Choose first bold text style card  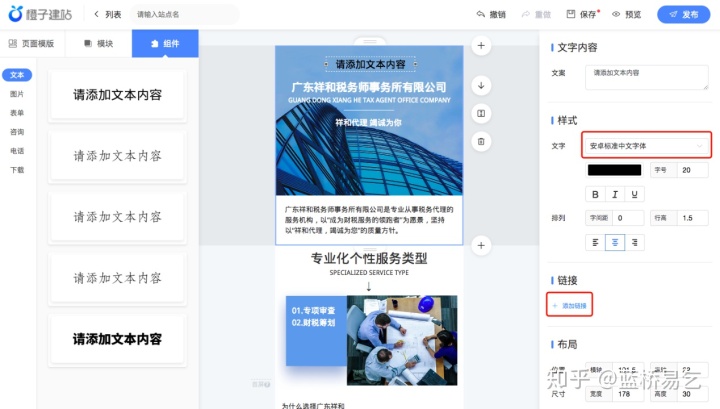coord(117,95)
